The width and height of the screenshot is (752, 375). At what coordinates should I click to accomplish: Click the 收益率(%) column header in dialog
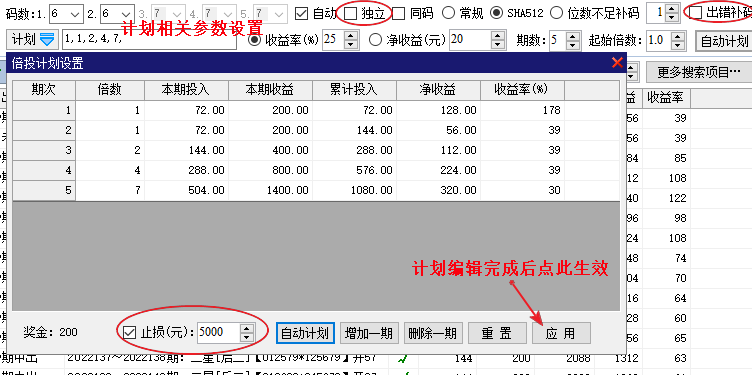click(x=522, y=90)
